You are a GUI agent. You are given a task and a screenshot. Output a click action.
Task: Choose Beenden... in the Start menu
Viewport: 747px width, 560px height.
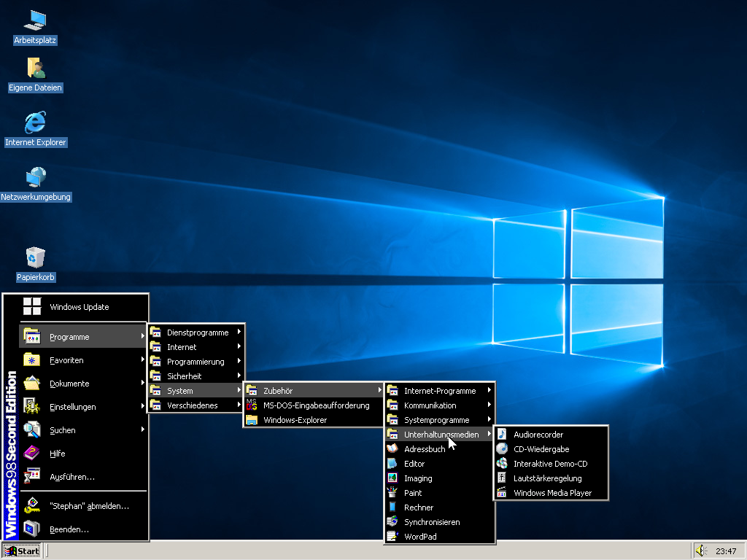(83, 529)
